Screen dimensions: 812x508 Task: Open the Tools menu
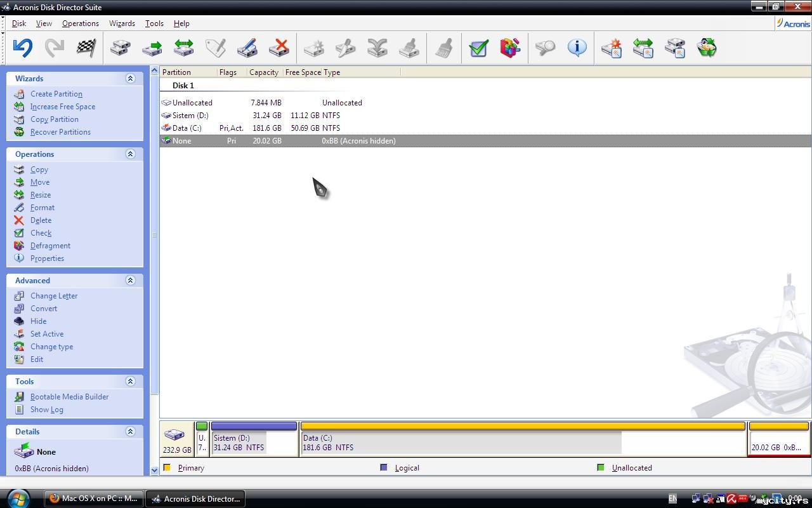pyautogui.click(x=154, y=23)
